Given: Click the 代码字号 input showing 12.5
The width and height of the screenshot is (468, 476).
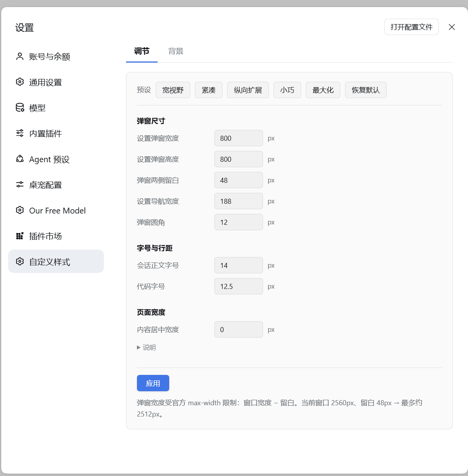Looking at the screenshot, I should (x=238, y=286).
